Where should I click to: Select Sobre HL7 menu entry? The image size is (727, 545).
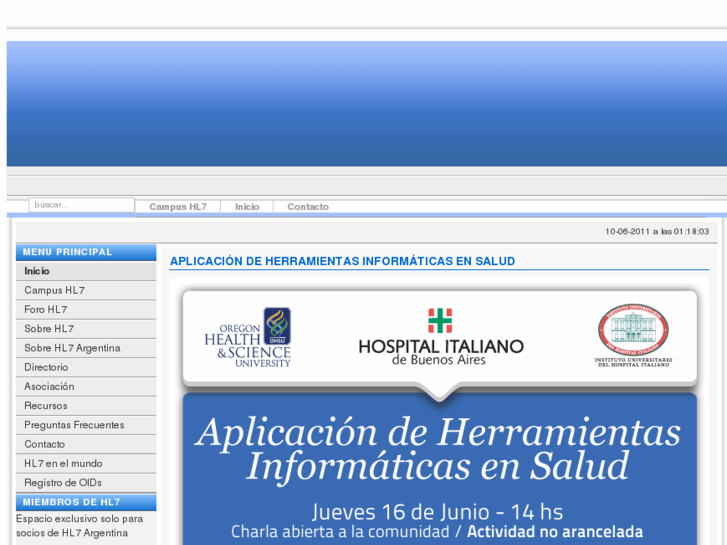pyautogui.click(x=86, y=329)
